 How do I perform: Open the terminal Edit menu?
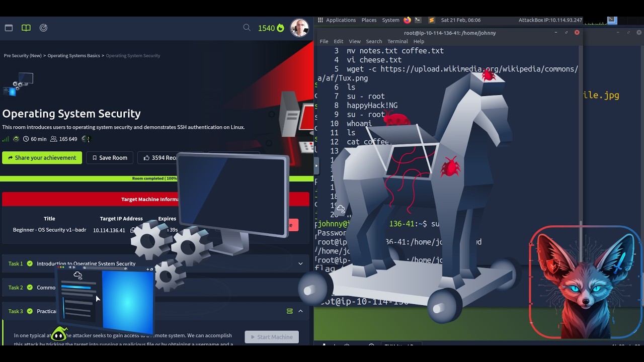click(x=339, y=41)
